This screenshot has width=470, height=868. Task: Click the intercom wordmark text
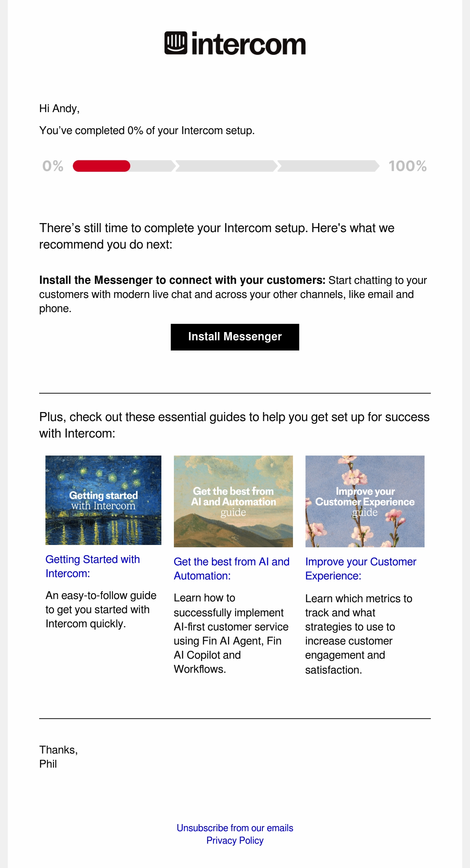pyautogui.click(x=248, y=44)
